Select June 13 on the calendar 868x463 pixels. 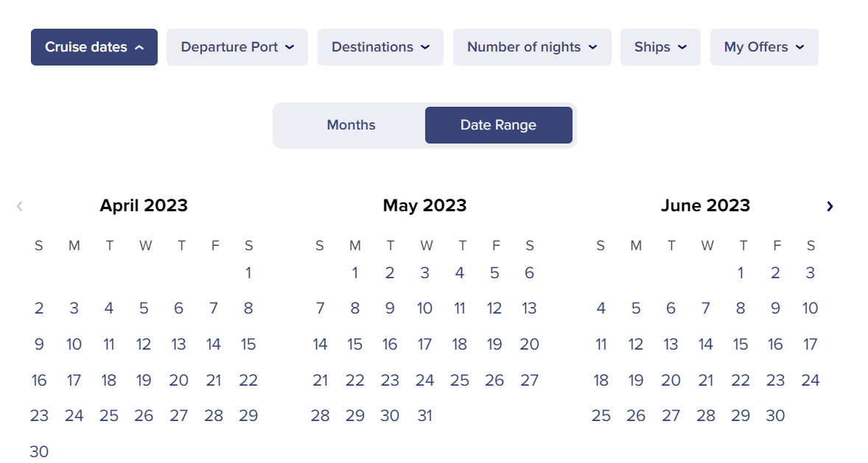click(x=671, y=344)
